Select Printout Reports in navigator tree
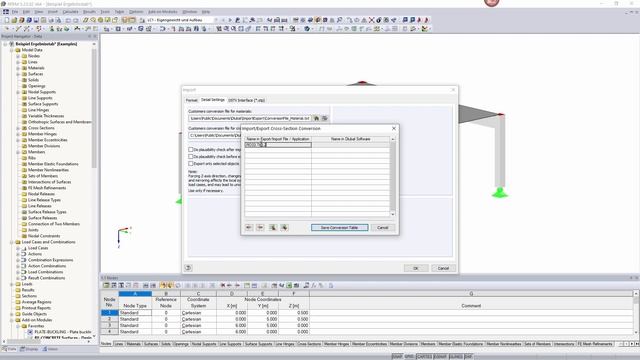 [x=36, y=308]
